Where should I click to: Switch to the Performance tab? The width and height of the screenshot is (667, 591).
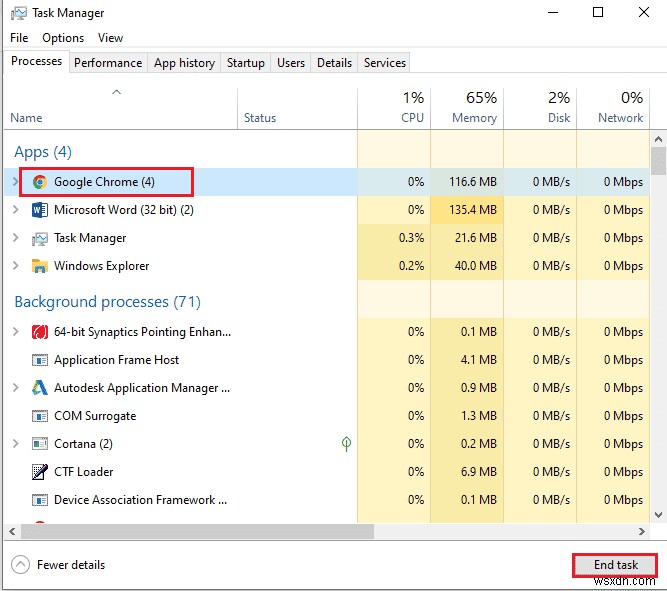[x=108, y=63]
